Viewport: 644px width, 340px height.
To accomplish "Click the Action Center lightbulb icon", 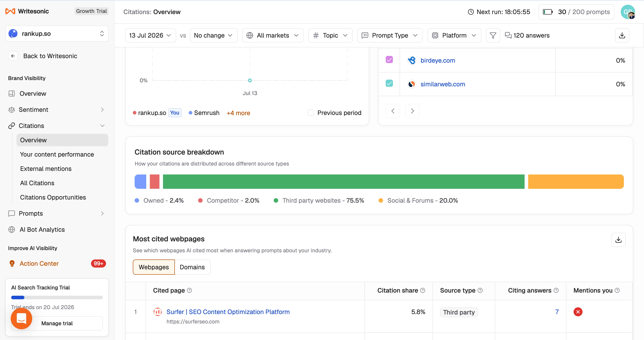I will (x=12, y=263).
